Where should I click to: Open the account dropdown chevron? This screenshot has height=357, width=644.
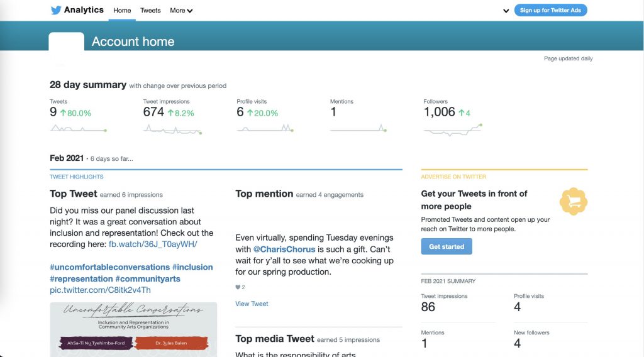[506, 11]
